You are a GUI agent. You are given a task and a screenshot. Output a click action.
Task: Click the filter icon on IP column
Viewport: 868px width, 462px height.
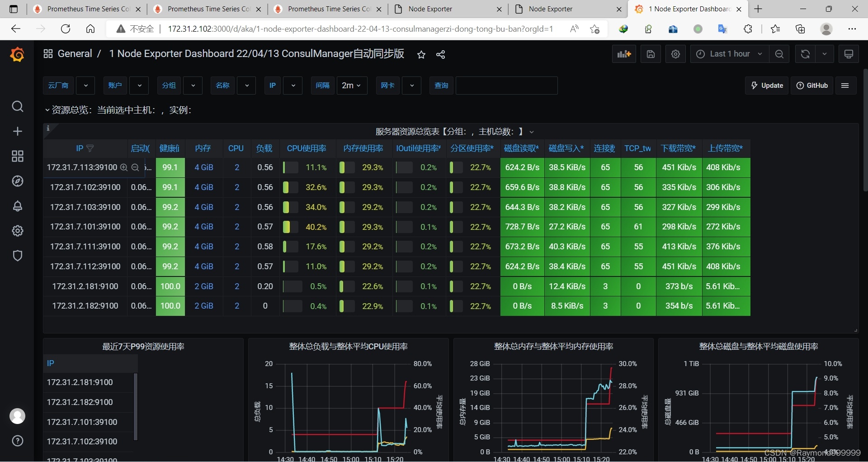[x=90, y=148]
